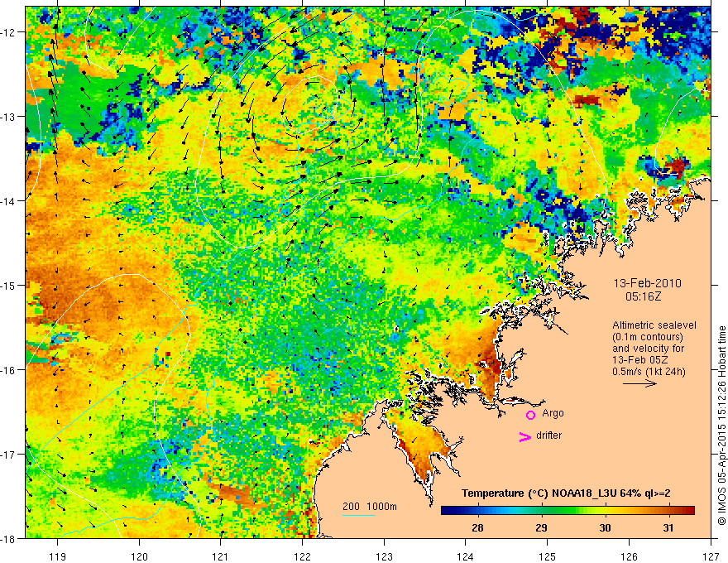Click longitude axis label 122

[x=302, y=556]
